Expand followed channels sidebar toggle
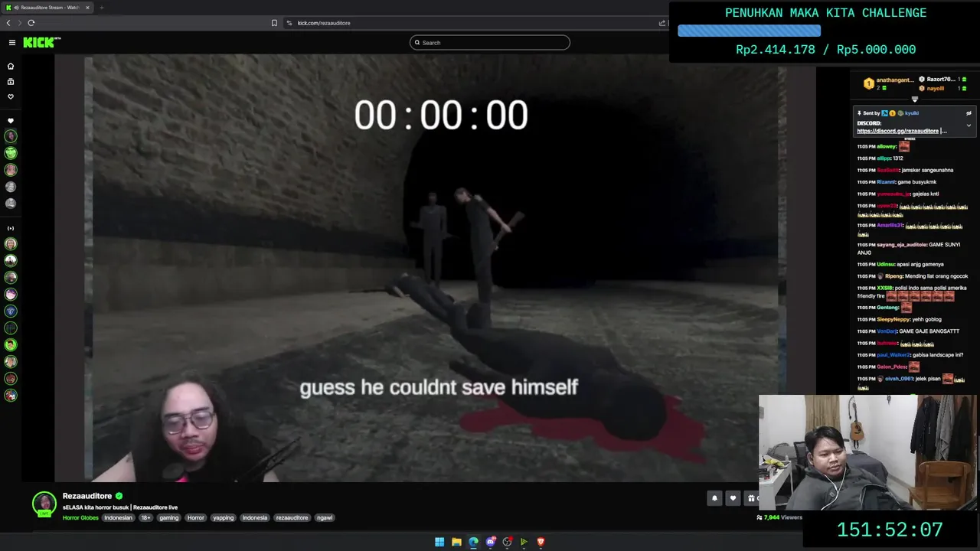This screenshot has width=980, height=551. click(11, 228)
